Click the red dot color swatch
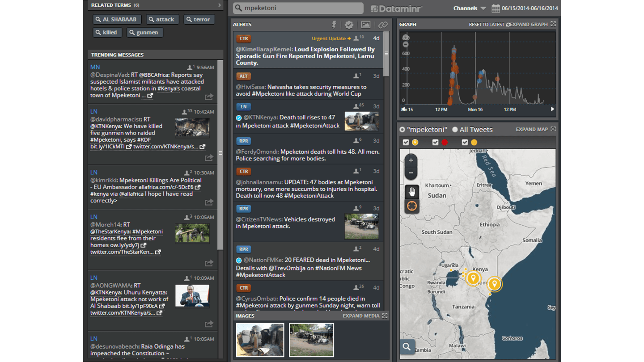Screen dimensions: 644x362 [445, 143]
